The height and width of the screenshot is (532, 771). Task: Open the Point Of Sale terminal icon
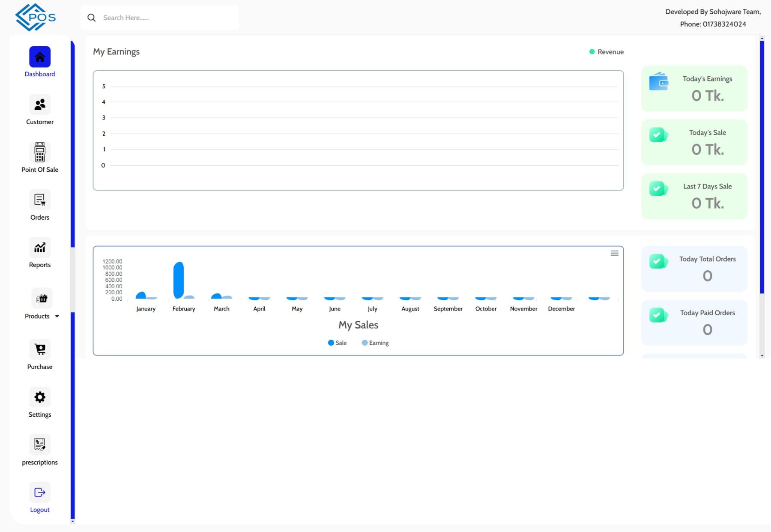(x=40, y=152)
